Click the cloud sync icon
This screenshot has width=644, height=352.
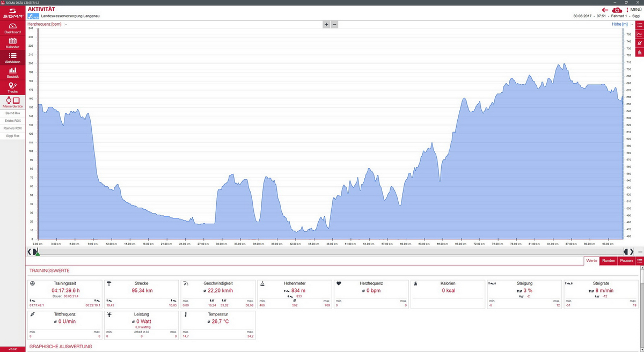[x=617, y=10]
